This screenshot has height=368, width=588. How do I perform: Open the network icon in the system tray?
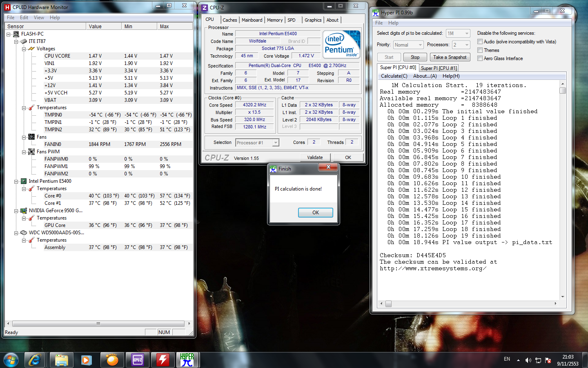click(x=538, y=360)
